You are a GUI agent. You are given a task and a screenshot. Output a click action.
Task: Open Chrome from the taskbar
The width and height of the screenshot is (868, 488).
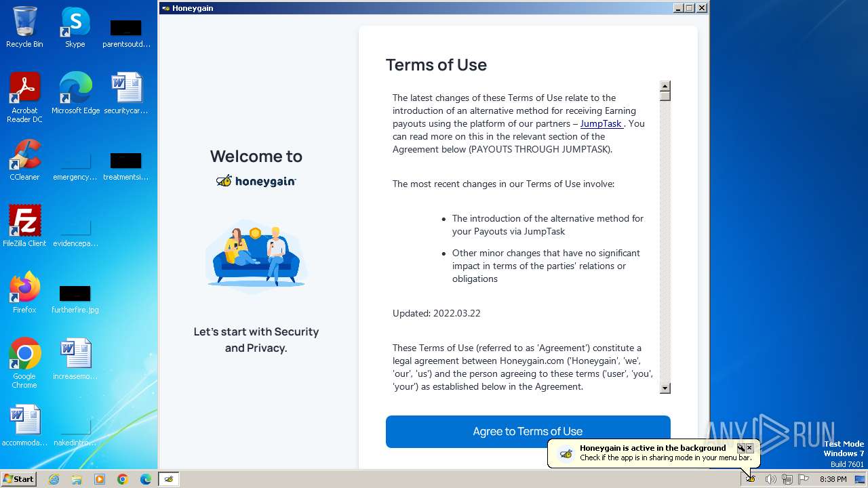[x=123, y=479]
